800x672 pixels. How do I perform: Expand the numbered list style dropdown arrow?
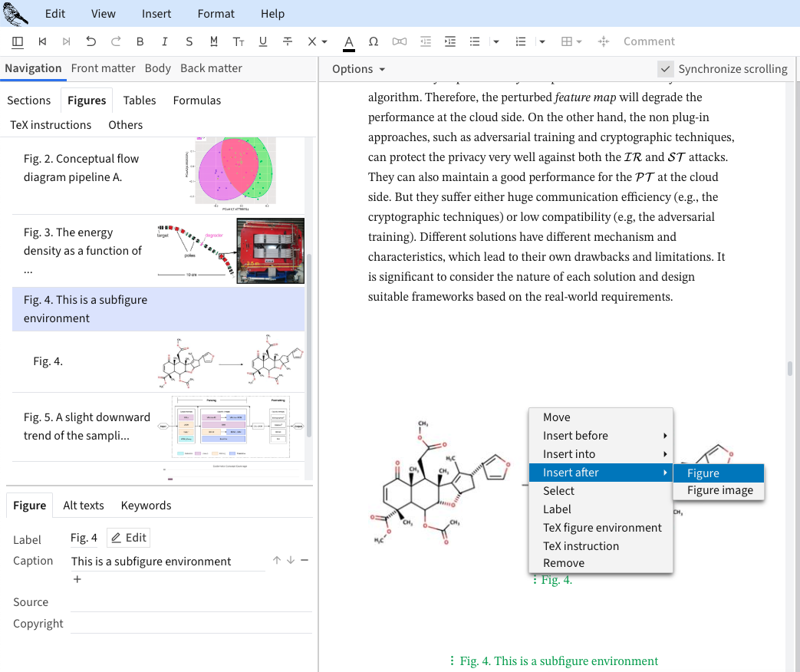click(x=542, y=41)
